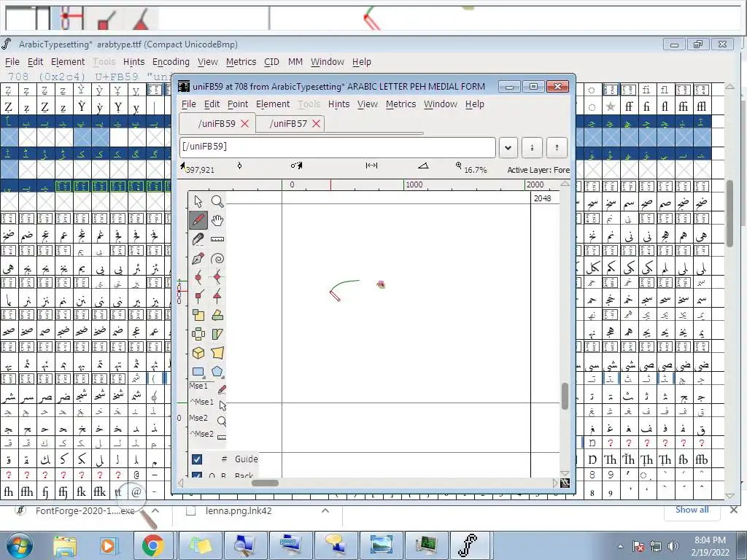Viewport: 747px width, 560px height.
Task: Open Point menu in glyph window
Action: [238, 104]
